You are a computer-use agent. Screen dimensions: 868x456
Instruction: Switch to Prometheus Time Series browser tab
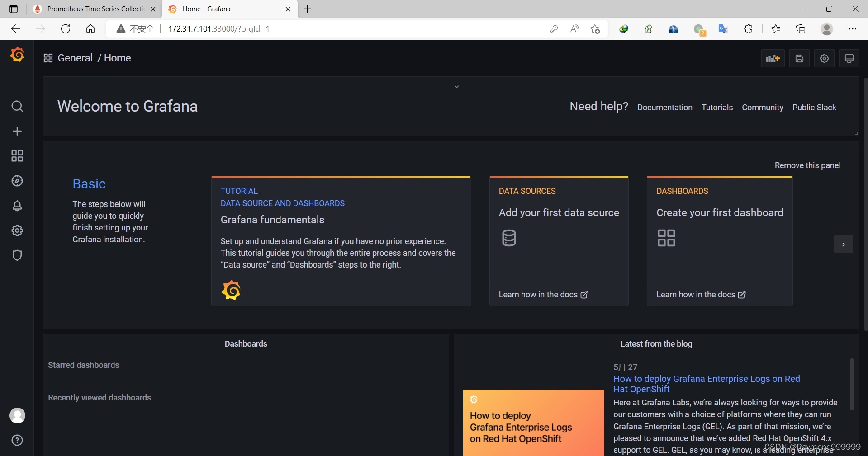(x=95, y=9)
